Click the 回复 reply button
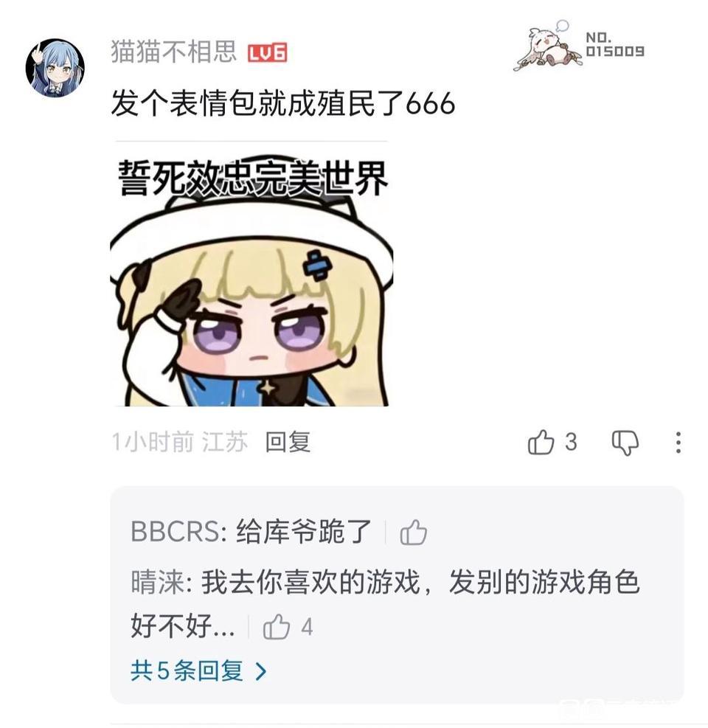This screenshot has height=728, width=708. 288,442
